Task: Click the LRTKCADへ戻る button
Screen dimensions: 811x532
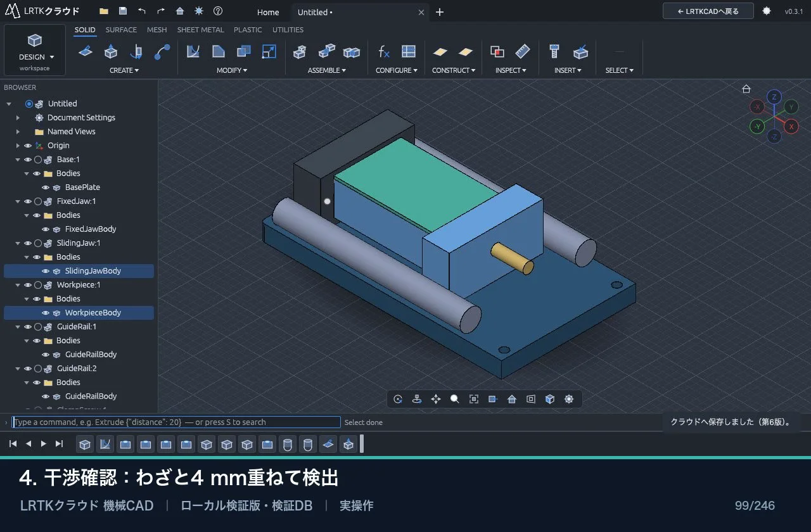Action: (708, 11)
